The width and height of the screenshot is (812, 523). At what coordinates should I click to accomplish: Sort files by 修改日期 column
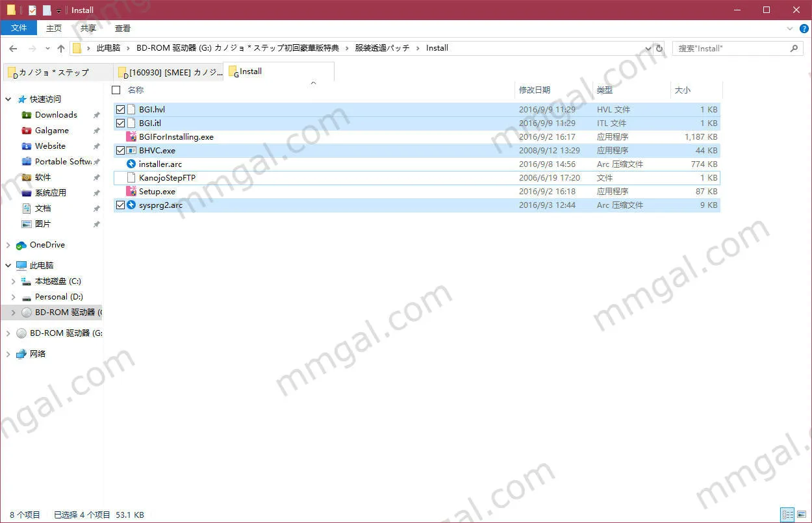pos(535,90)
